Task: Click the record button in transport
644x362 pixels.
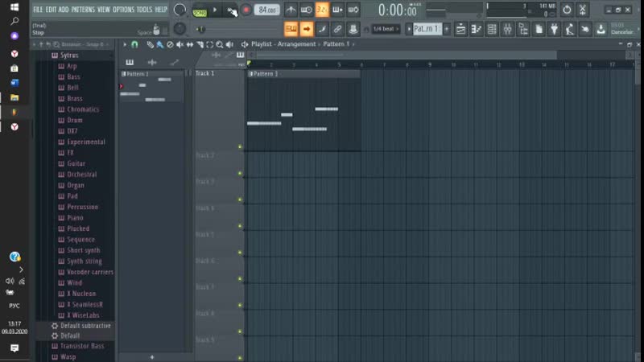Action: 246,10
